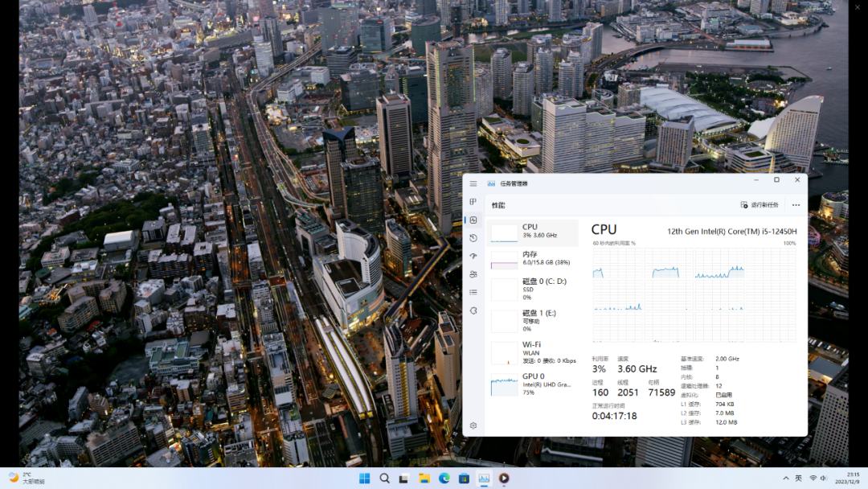
Task: Click the Run new task button
Action: pos(759,205)
